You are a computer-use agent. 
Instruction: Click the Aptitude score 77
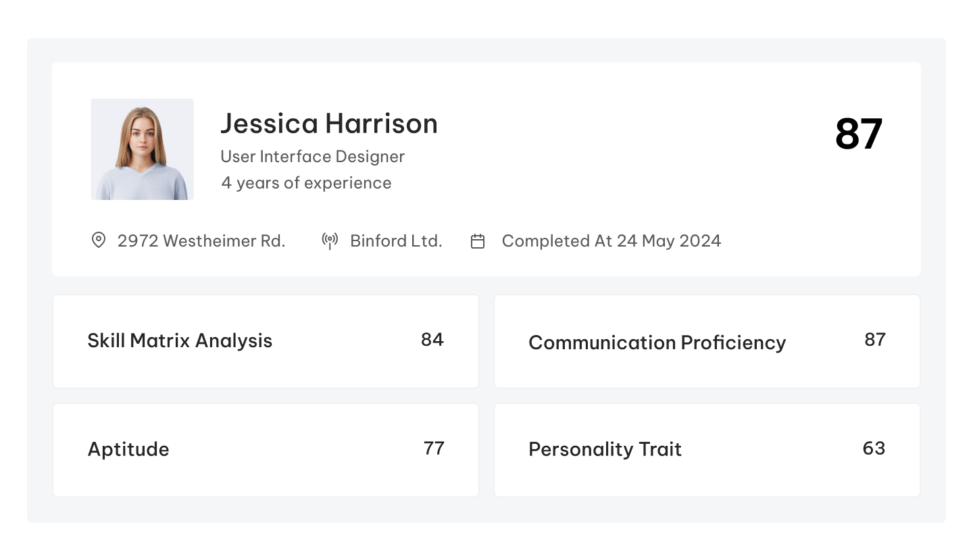point(434,448)
